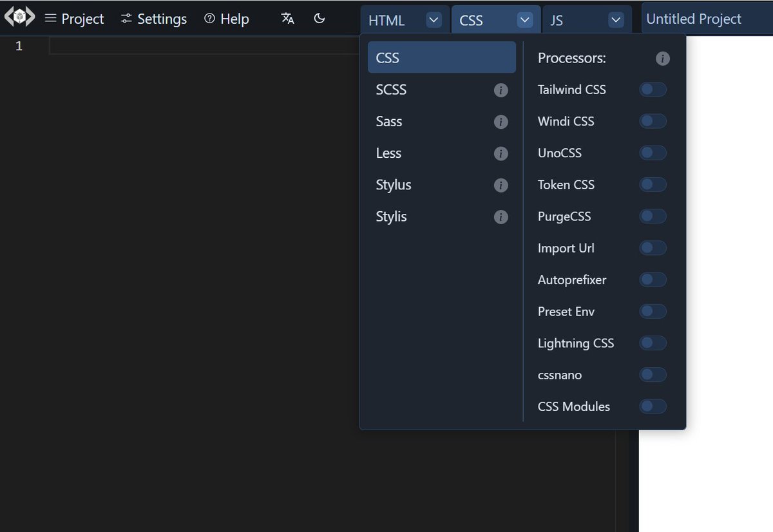
Task: Select Sass language option
Action: pos(442,122)
